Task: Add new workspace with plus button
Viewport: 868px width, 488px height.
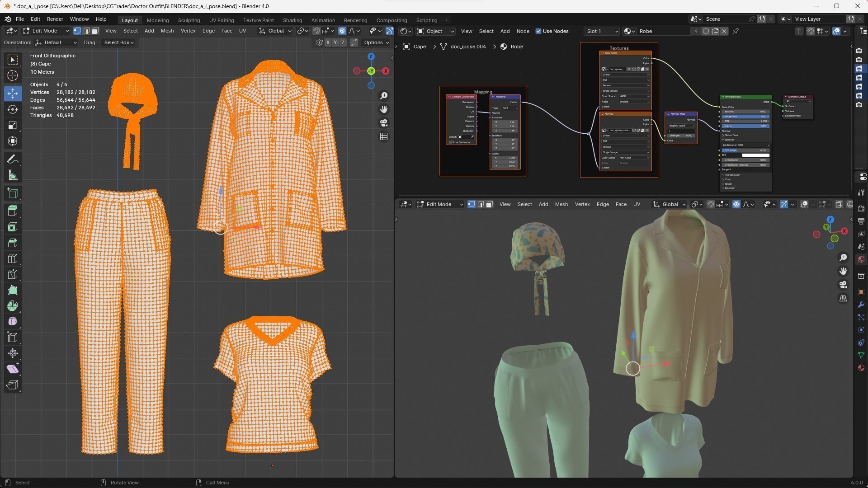Action: pos(447,20)
